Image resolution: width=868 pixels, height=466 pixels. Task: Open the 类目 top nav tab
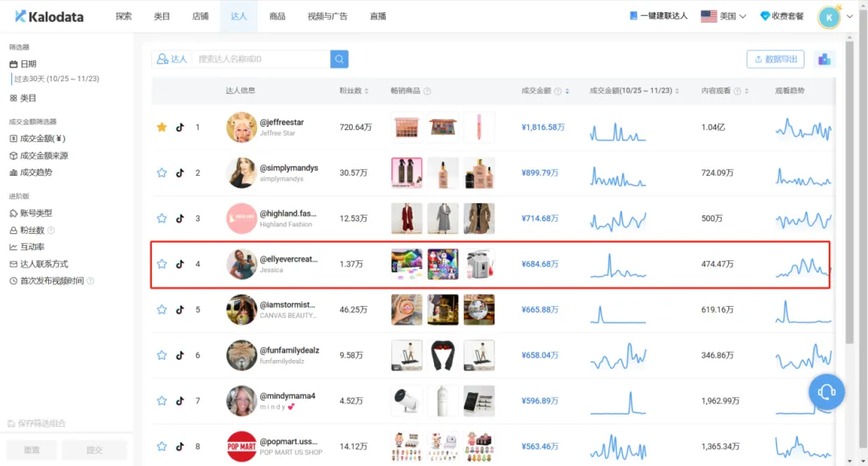pos(162,17)
